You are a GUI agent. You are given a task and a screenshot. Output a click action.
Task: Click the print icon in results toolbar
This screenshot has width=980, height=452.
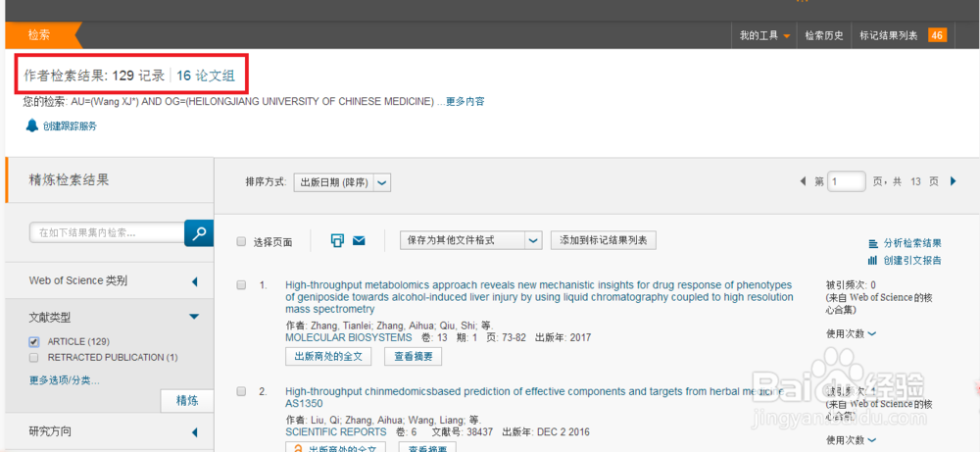pos(337,240)
